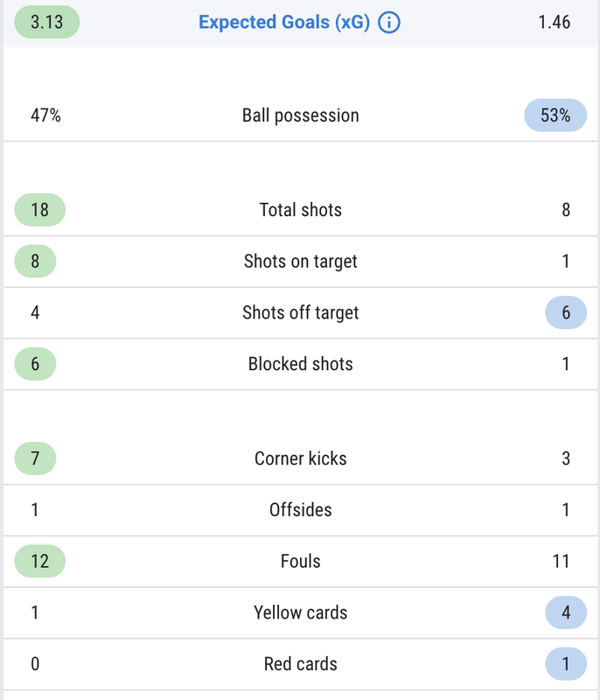The height and width of the screenshot is (700, 600).
Task: Select the Shots on target row
Action: click(x=300, y=261)
